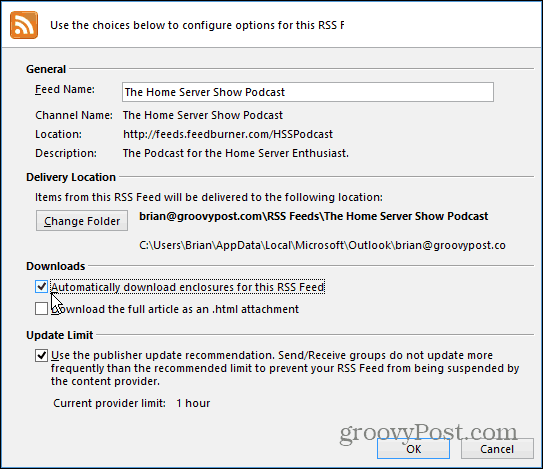Click the Feed Name label
The image size is (543, 469).
[65, 89]
